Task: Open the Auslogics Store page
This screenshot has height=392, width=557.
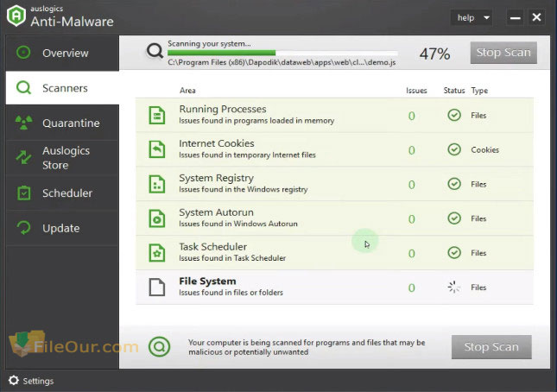Action: tap(62, 158)
